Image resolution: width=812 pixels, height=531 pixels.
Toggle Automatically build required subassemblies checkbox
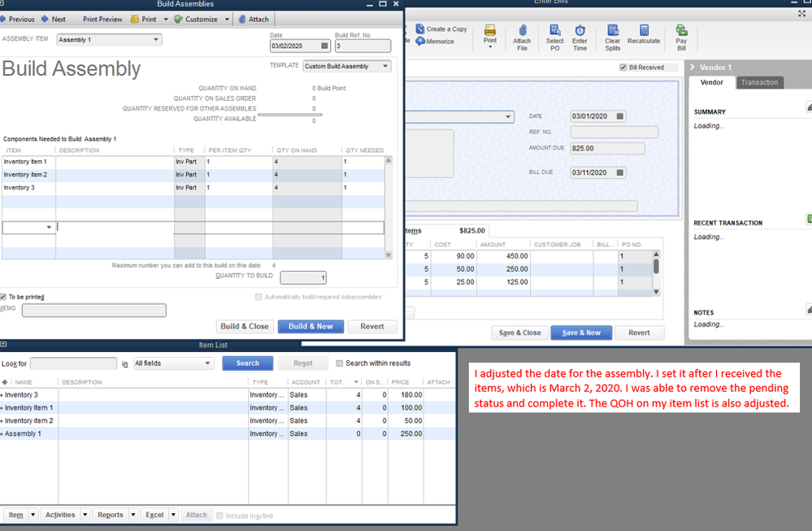click(x=258, y=297)
